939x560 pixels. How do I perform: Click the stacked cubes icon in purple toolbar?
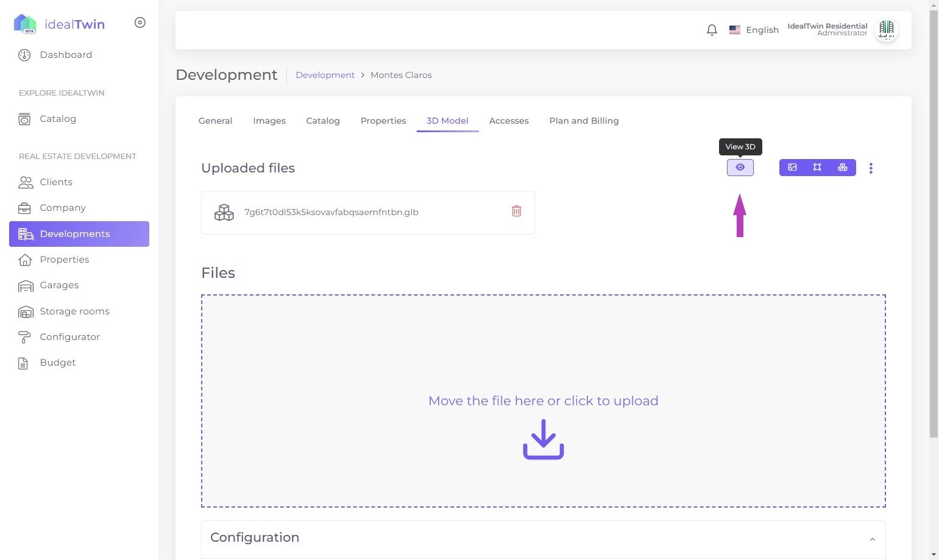click(843, 168)
